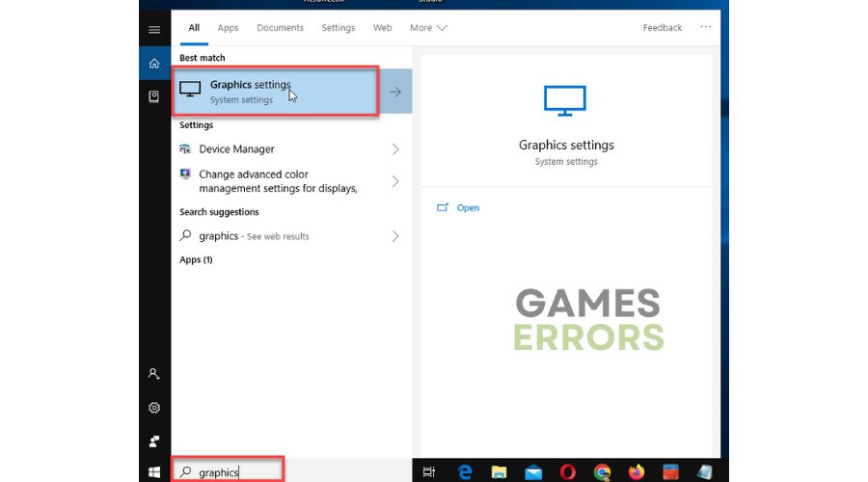This screenshot has width=868, height=482.
Task: Open Settings gear in the sidebar
Action: pos(154,408)
